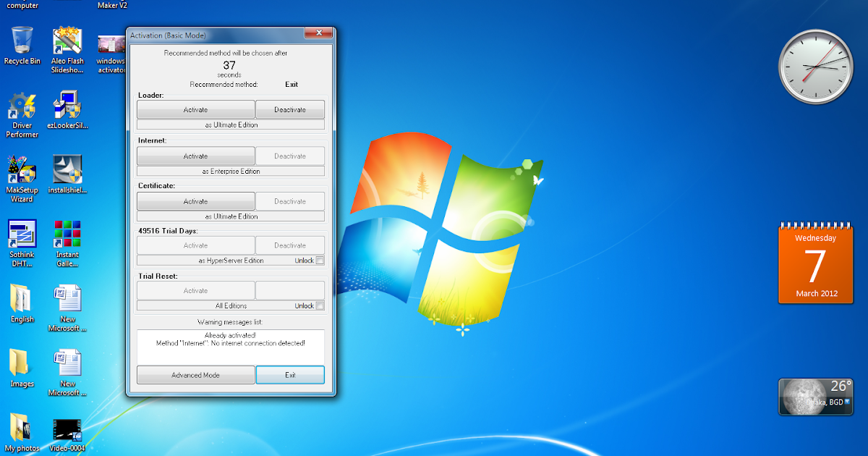Open the Driver Performer shortcut
Screen dimensions: 868x456
(22, 114)
